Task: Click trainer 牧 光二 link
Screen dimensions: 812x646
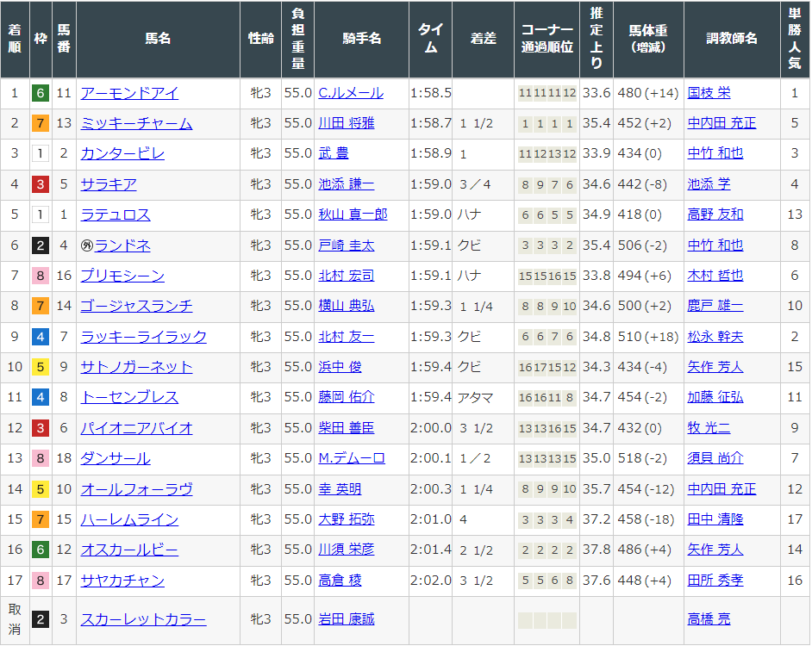Action: click(709, 428)
